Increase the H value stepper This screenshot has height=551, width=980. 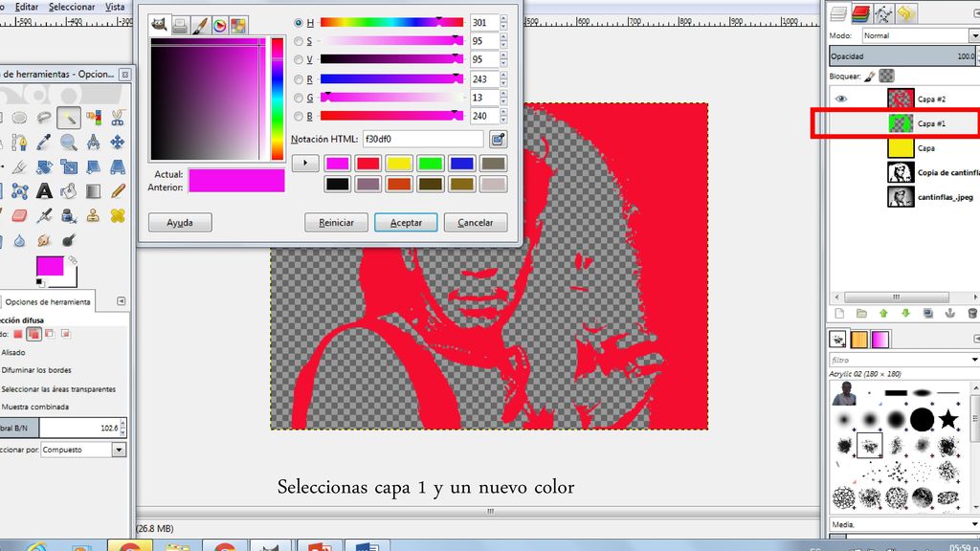[503, 19]
